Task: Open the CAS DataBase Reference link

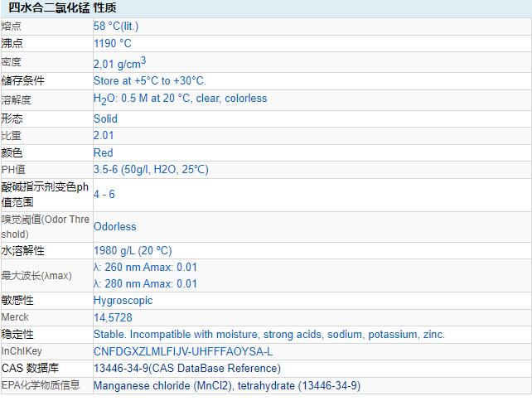Action: (x=187, y=368)
